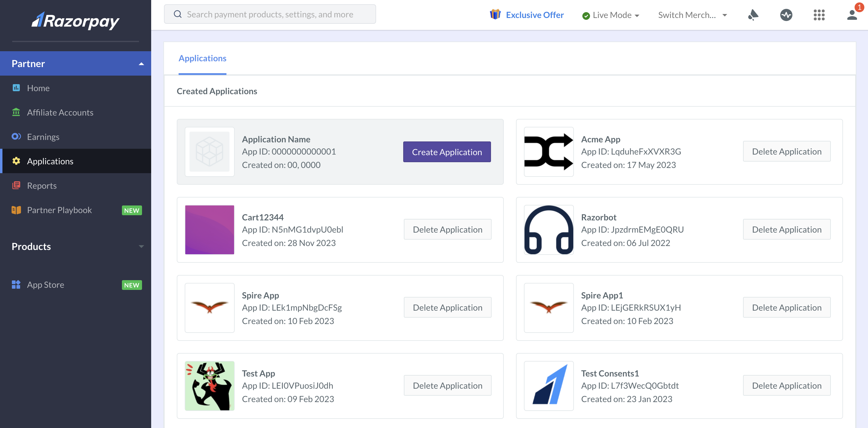Click the Spire App bird logo
This screenshot has width=868, height=428.
[210, 308]
